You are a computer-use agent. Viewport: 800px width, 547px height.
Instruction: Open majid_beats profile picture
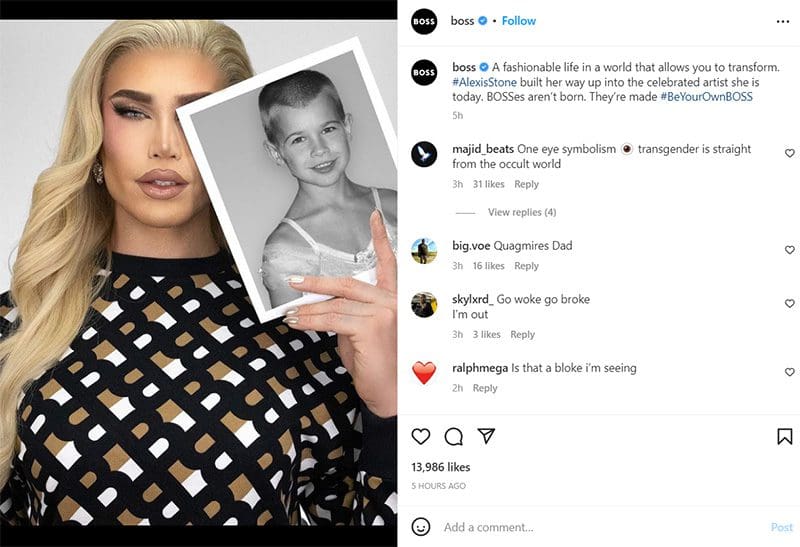click(424, 154)
